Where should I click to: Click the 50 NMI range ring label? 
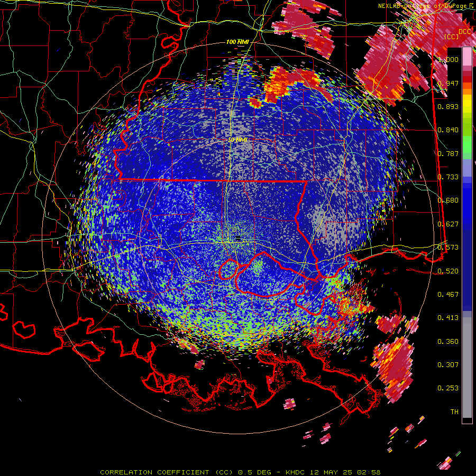237,140
